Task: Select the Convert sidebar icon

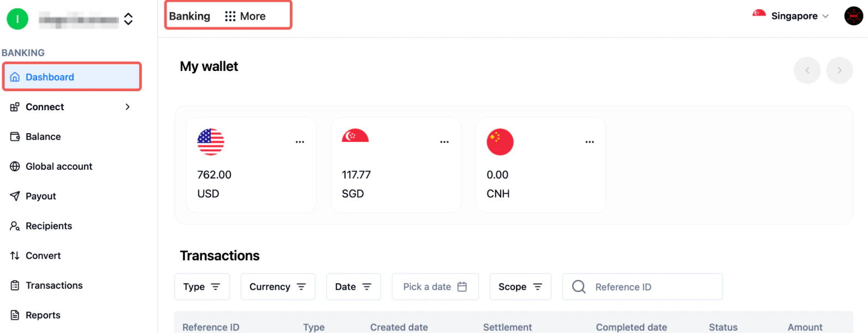Action: tap(15, 255)
